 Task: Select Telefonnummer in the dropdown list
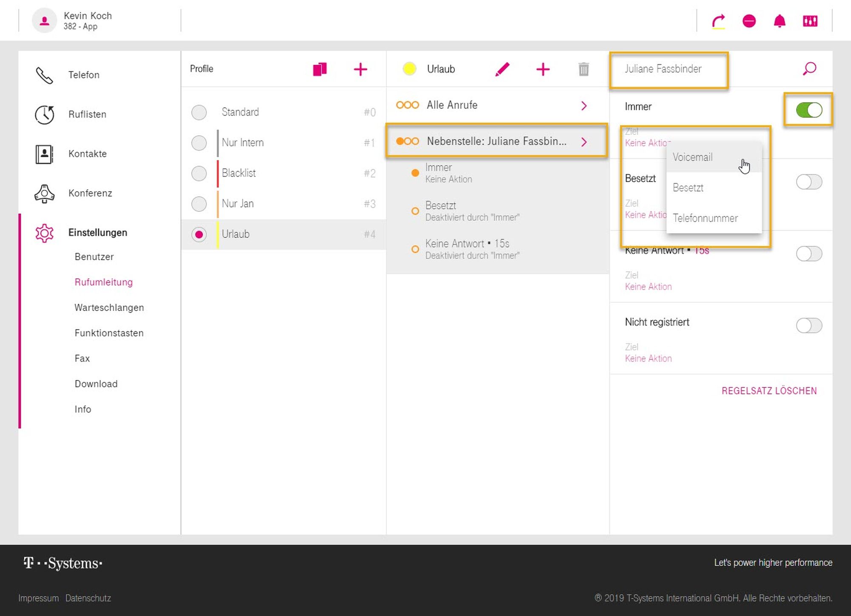[x=705, y=218]
